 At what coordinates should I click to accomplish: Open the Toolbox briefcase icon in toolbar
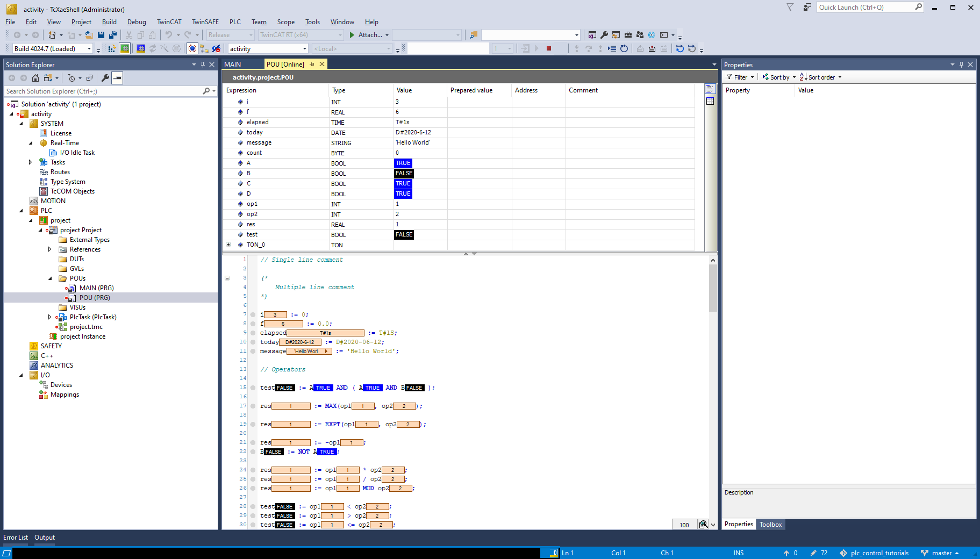click(x=628, y=35)
